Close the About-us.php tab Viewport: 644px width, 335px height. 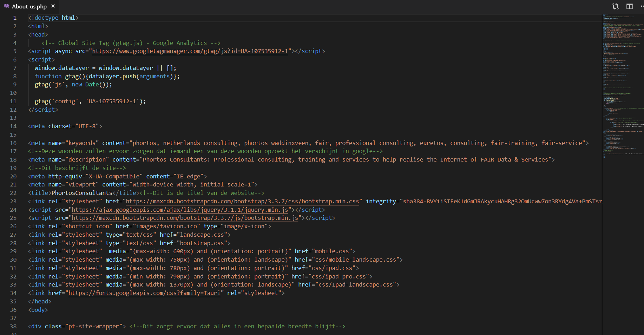coord(53,6)
